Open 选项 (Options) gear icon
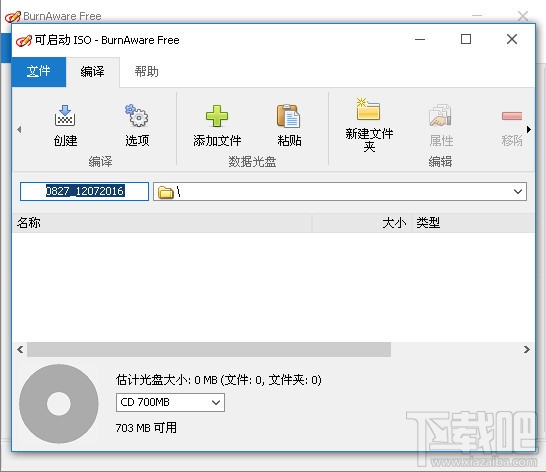The image size is (546, 472). click(137, 116)
